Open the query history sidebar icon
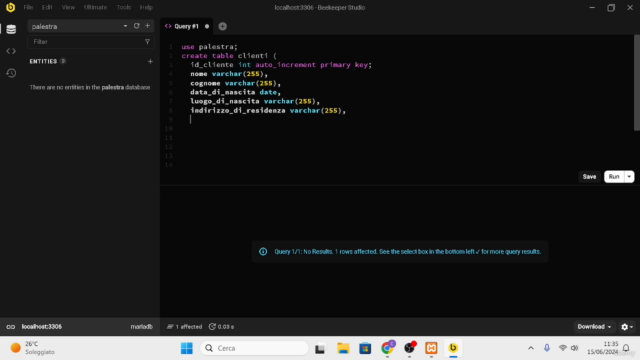Viewport: 640px width, 360px height. pyautogui.click(x=11, y=73)
